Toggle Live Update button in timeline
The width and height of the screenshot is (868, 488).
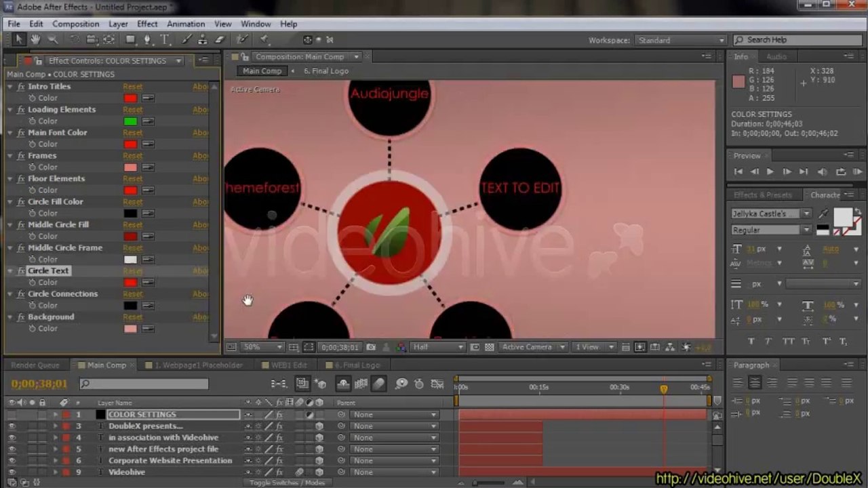click(302, 384)
